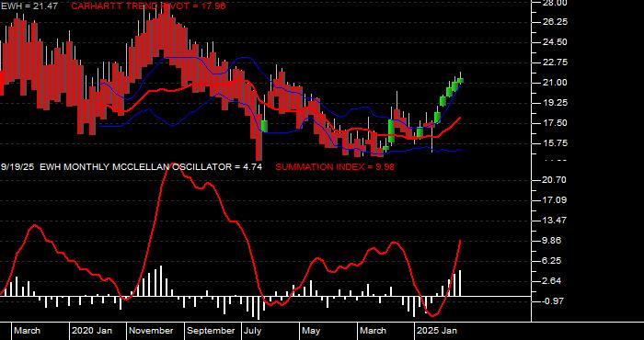Screen dimensions: 644x340
Task: Click the 9/19/25 date text
Action: [18, 167]
